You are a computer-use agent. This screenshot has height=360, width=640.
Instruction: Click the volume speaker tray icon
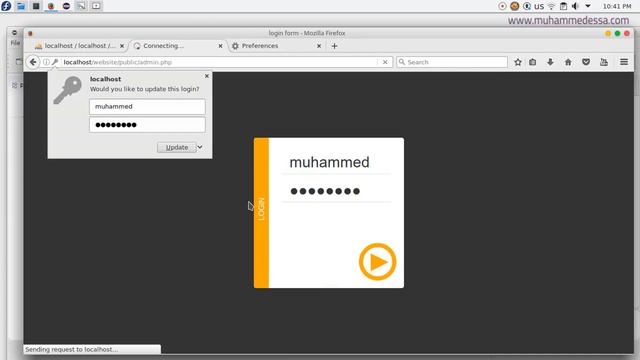coord(576,6)
